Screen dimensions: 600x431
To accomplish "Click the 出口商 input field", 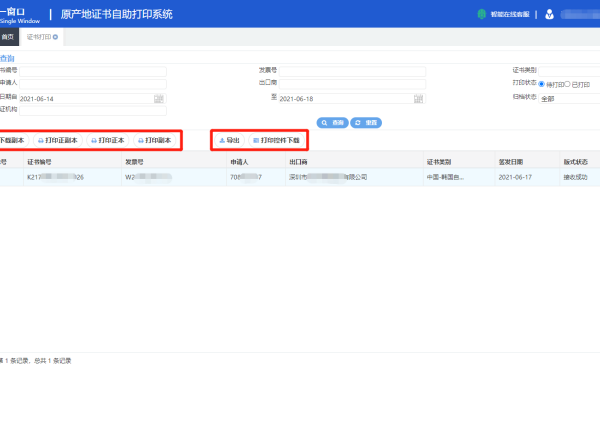I will coord(352,84).
